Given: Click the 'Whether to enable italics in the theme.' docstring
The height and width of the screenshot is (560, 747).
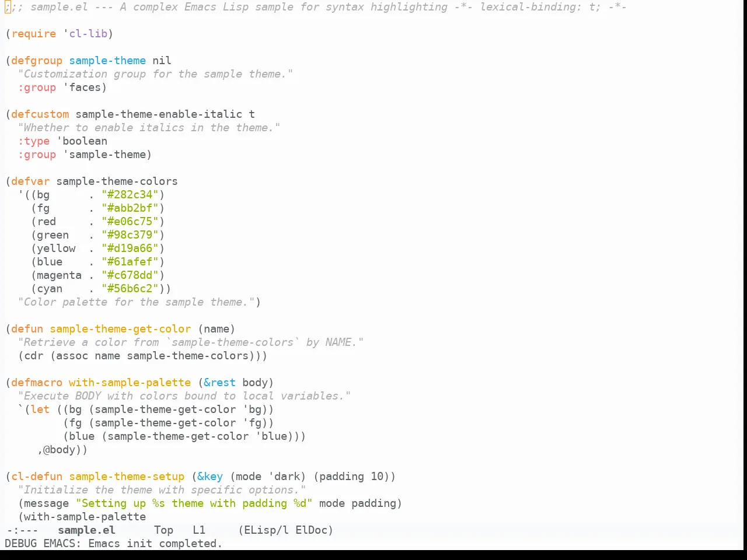Looking at the screenshot, I should pos(149,128).
